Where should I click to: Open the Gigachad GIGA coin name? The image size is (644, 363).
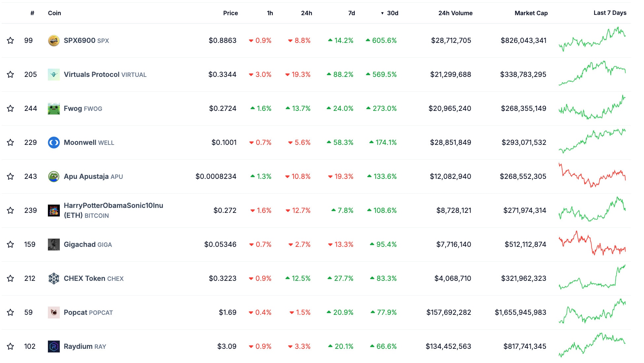click(88, 245)
